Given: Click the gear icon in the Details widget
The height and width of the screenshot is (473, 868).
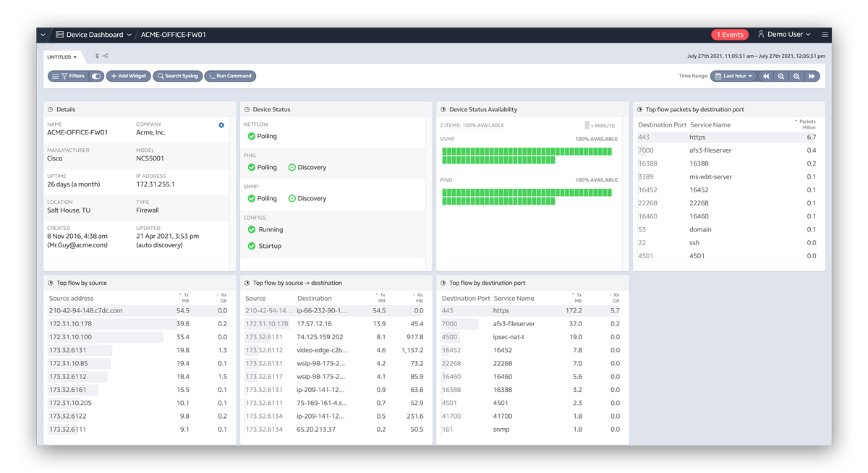Looking at the screenshot, I should [221, 125].
